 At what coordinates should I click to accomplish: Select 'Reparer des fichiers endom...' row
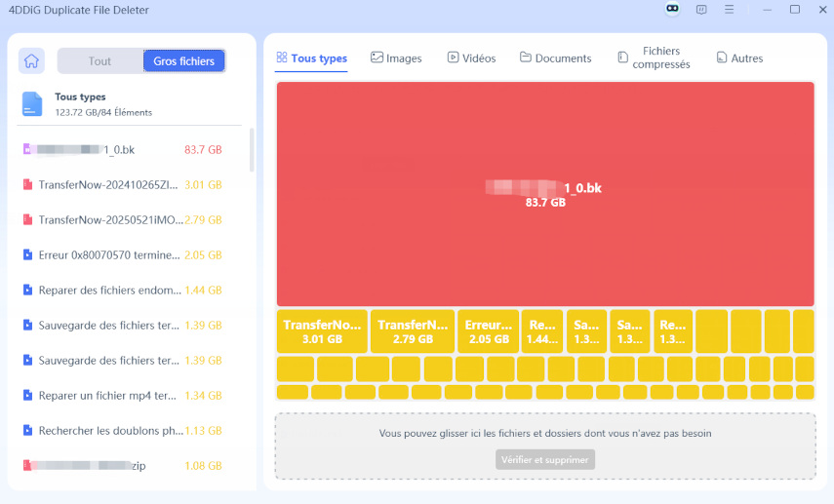pos(130,291)
